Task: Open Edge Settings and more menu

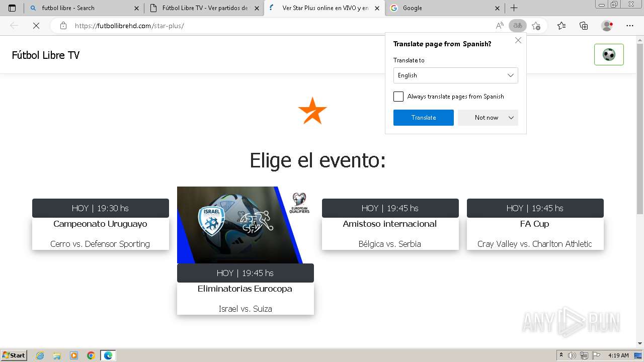Action: pos(630,26)
